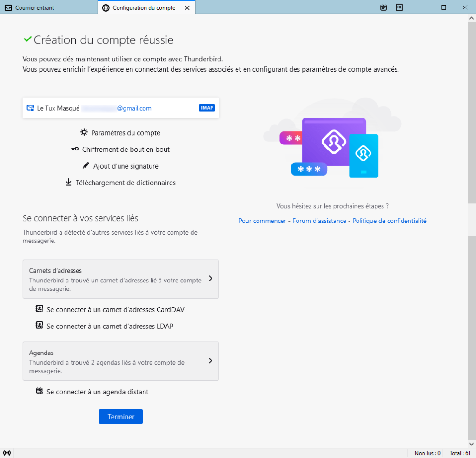Click the key icon for end-to-end encryption
Image resolution: width=476 pixels, height=458 pixels.
(75, 149)
